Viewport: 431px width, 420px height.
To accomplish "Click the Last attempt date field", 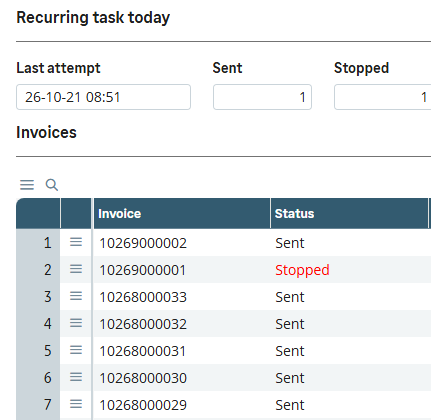I will [103, 97].
